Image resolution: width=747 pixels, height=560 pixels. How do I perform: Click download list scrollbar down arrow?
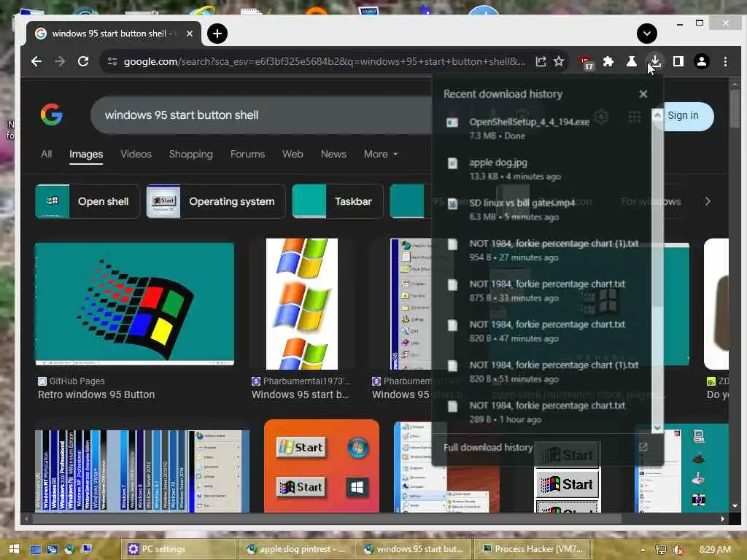pos(657,427)
